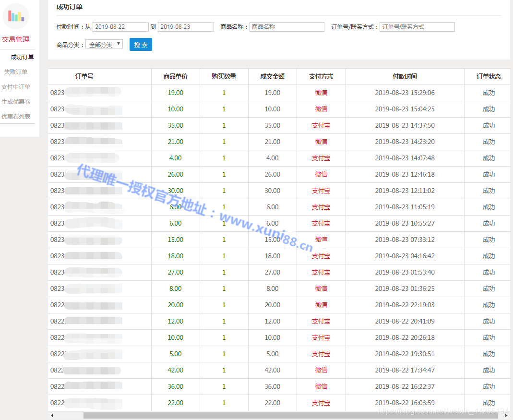
Task: Open the 交易管理 menu section
Action: pos(16,40)
